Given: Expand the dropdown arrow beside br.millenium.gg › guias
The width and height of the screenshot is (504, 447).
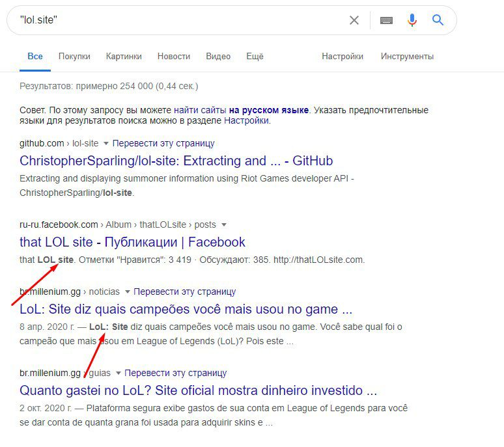Looking at the screenshot, I should (x=119, y=373).
